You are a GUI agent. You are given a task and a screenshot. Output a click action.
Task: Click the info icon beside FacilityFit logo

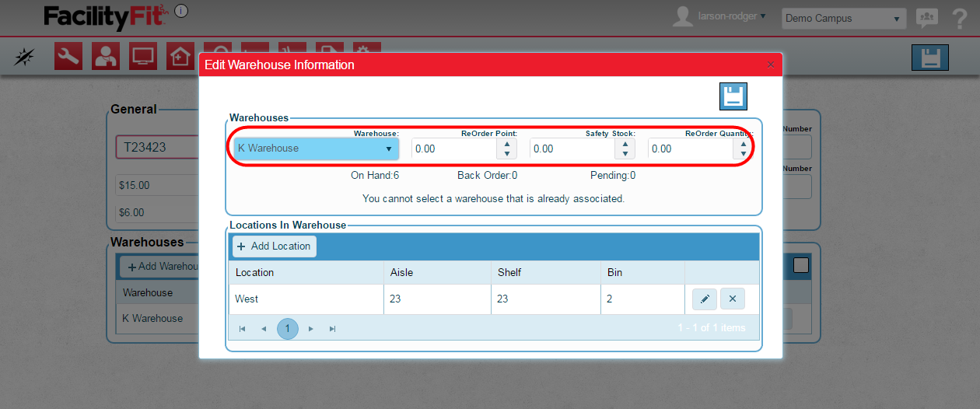(180, 11)
